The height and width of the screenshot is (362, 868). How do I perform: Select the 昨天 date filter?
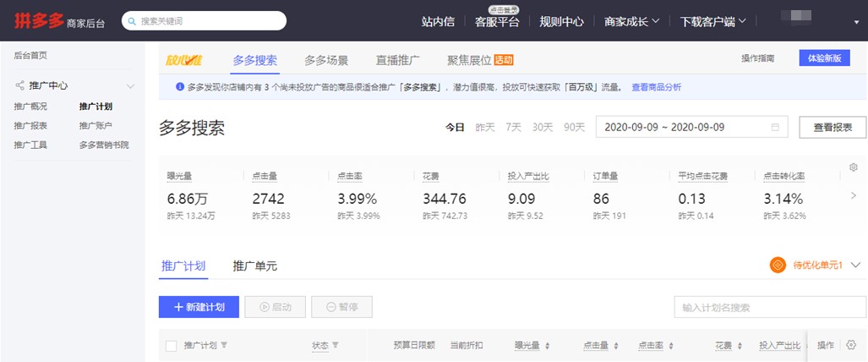coord(485,127)
